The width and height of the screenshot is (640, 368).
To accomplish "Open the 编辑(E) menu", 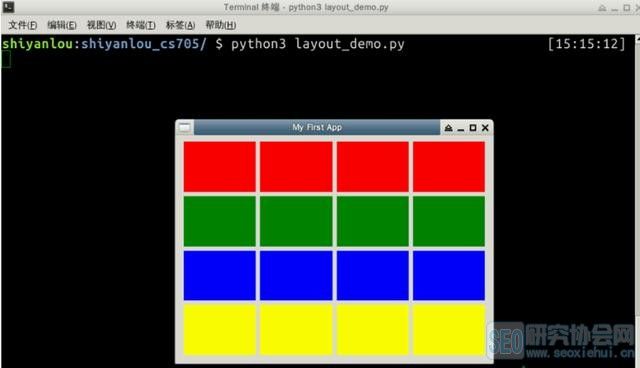I will [x=62, y=25].
